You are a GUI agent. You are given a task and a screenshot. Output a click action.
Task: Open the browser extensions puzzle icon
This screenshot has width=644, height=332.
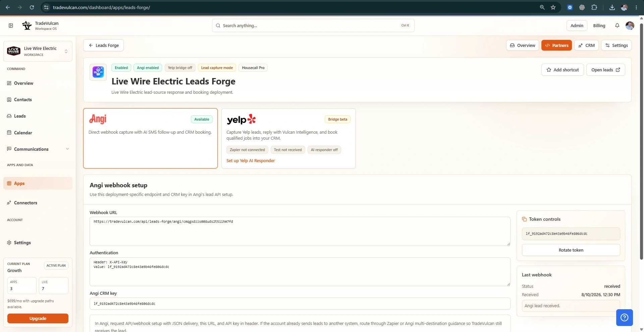(x=594, y=7)
